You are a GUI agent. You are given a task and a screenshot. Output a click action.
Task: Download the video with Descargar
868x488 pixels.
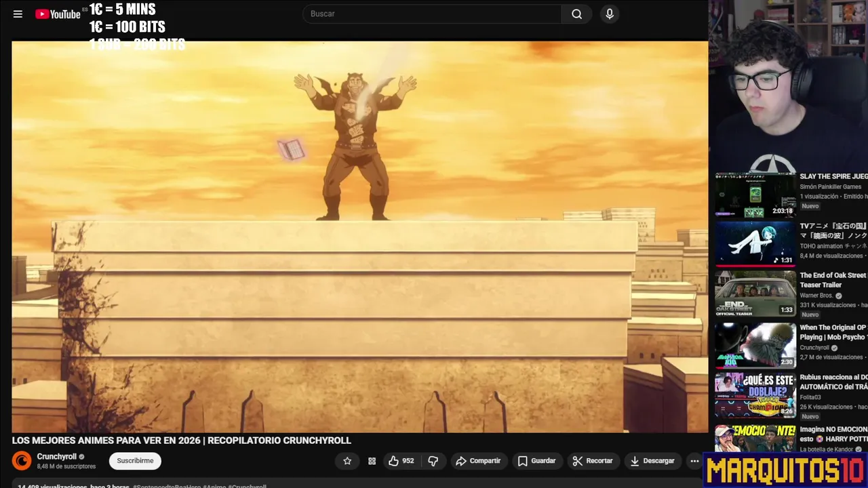pos(652,461)
